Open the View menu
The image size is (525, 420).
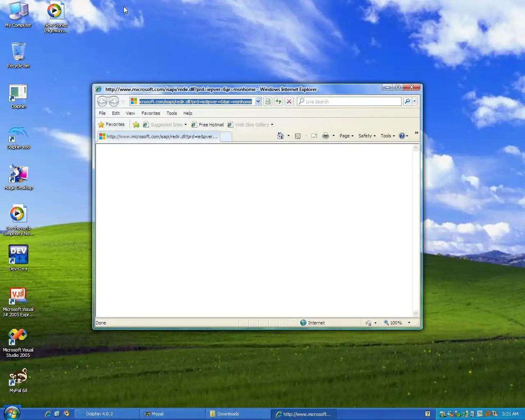point(130,113)
